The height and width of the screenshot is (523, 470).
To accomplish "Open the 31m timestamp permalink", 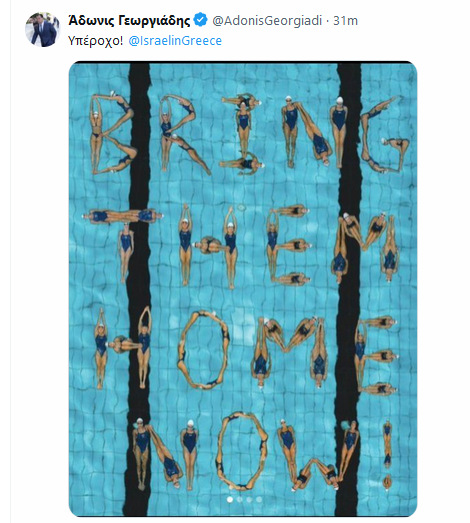I will [x=346, y=21].
